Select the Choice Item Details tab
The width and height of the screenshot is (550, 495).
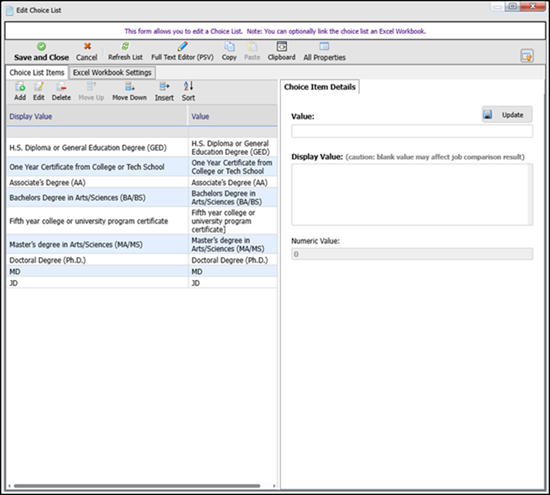pyautogui.click(x=320, y=87)
